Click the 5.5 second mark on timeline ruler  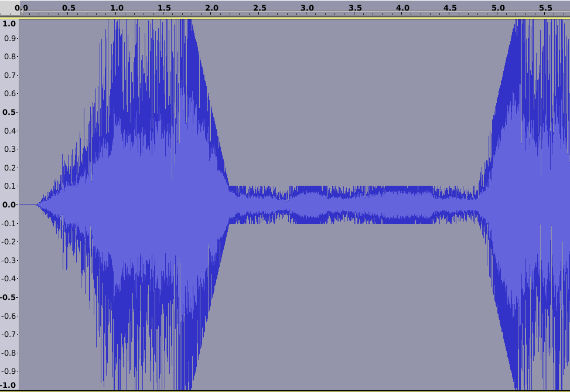(x=545, y=8)
